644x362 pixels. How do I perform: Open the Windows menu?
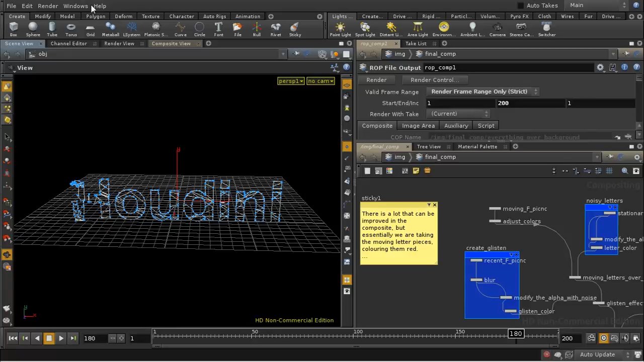[75, 6]
